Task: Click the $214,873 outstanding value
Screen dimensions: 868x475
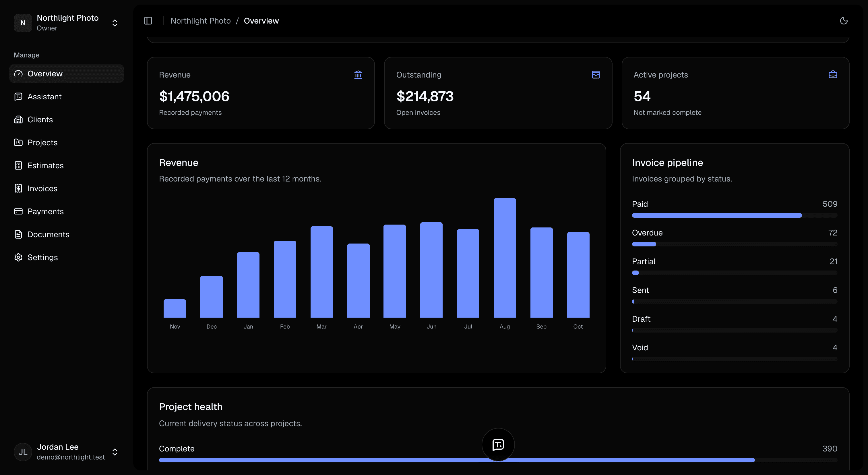Action: 425,96
